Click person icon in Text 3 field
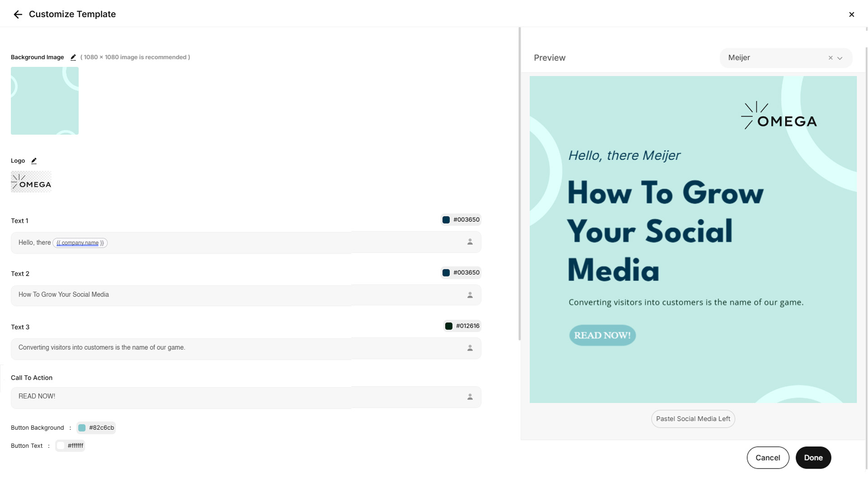Screen dimensions: 868x488 (x=470, y=348)
